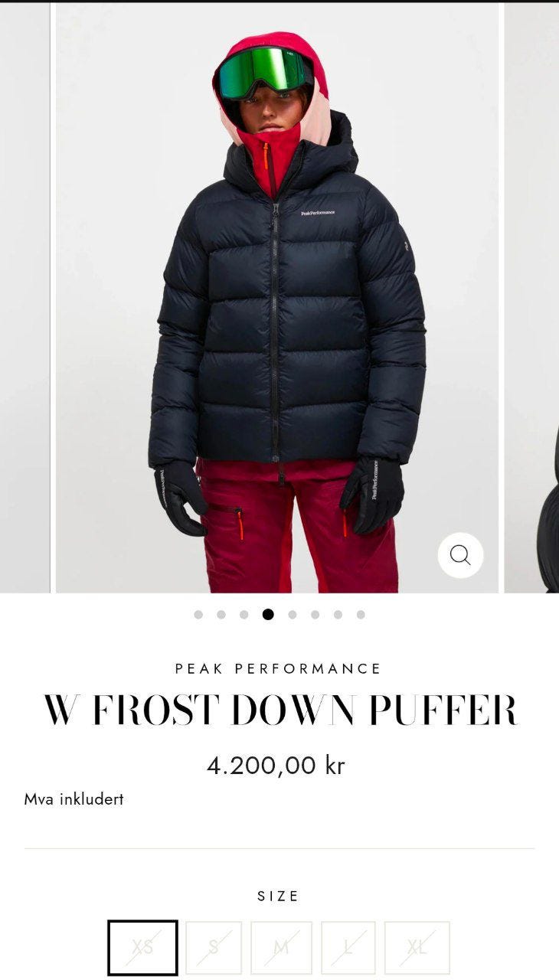
Task: Click the W Frost Down Puffer title
Action: click(279, 710)
